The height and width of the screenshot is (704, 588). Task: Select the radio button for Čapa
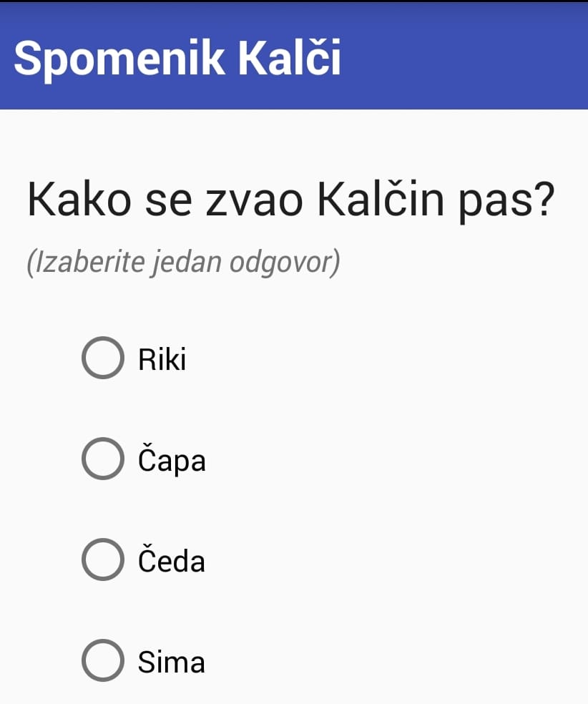(x=102, y=460)
